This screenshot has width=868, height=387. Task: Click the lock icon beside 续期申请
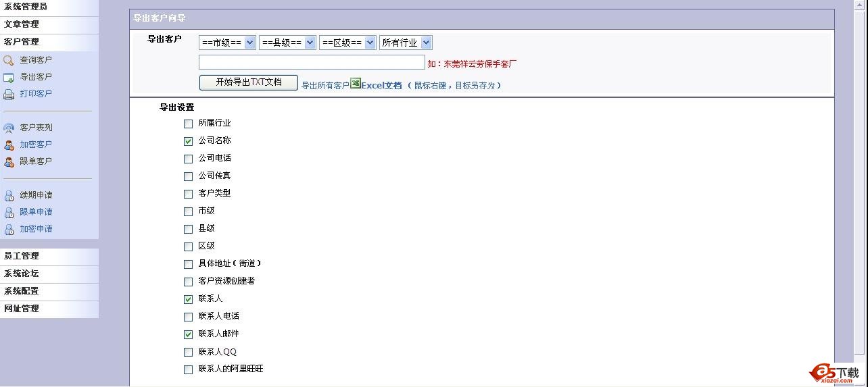click(x=9, y=195)
